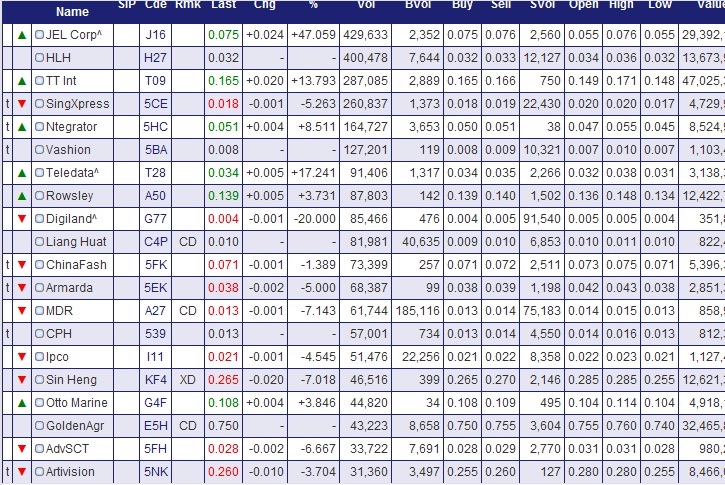Click stock code E5H
Image resolution: width=725 pixels, height=485 pixels.
155,426
